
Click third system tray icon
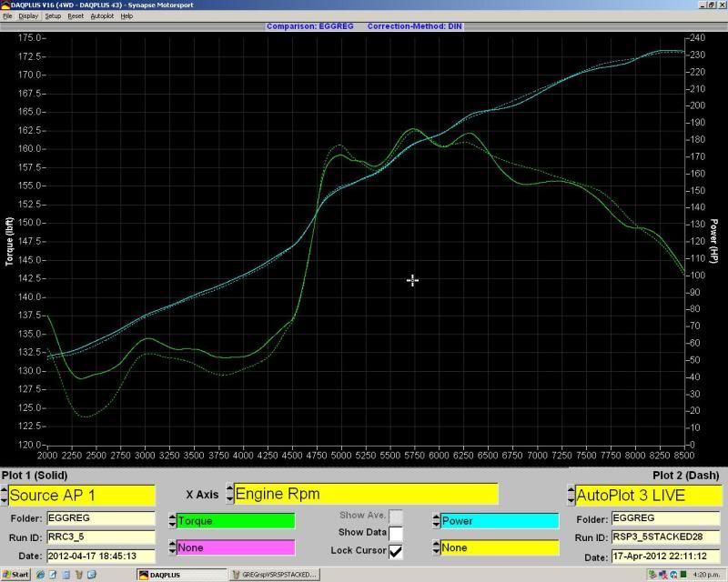[x=673, y=575]
